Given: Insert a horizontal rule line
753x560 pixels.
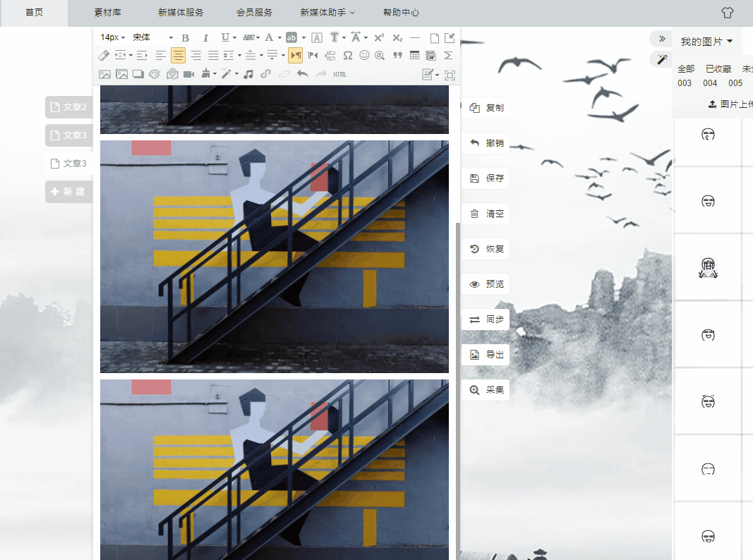Looking at the screenshot, I should 416,38.
